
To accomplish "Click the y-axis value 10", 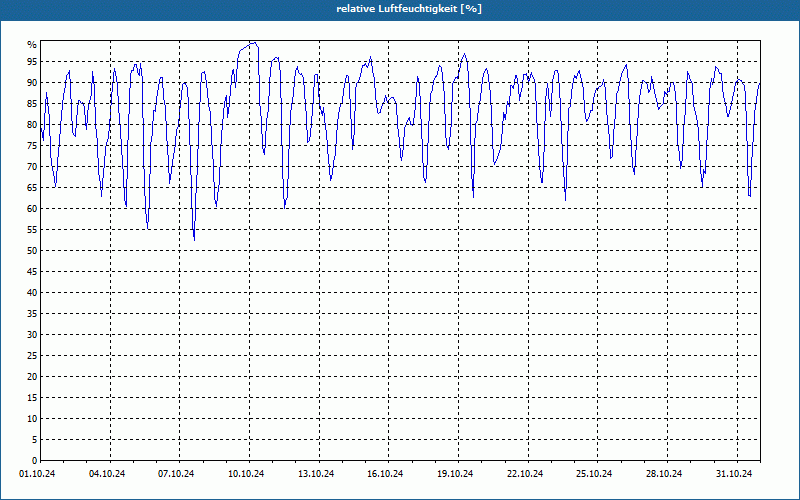I will 32,418.
